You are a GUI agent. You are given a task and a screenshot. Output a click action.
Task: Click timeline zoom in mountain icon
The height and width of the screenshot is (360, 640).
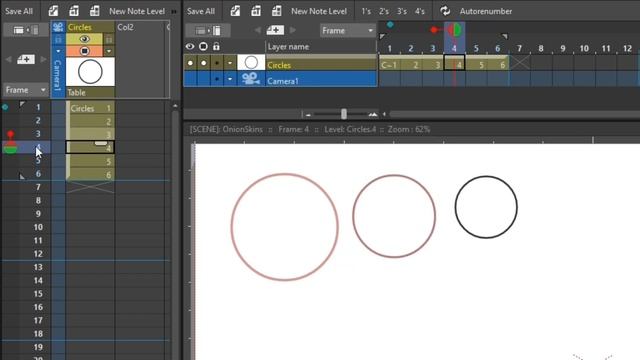point(372,115)
